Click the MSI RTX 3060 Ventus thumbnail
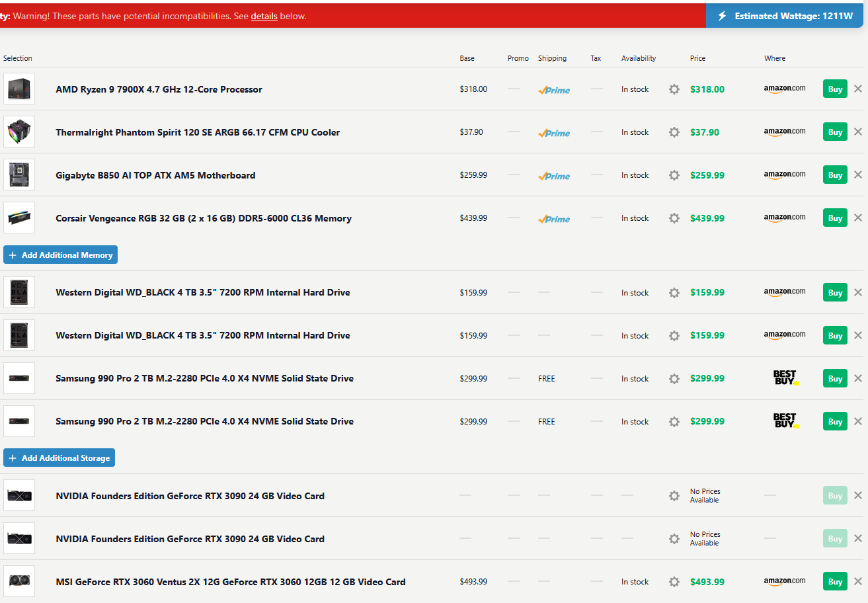Screen dimensions: 868x603 (19, 581)
